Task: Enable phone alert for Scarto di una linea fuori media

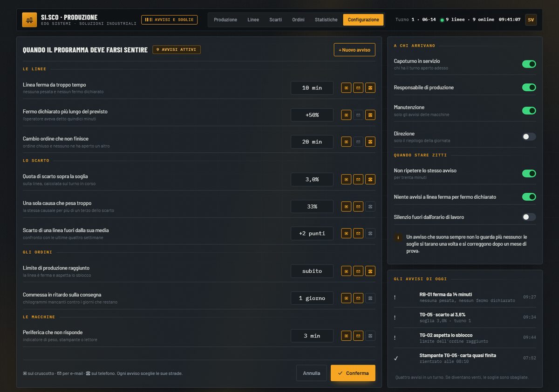Action: [x=370, y=233]
